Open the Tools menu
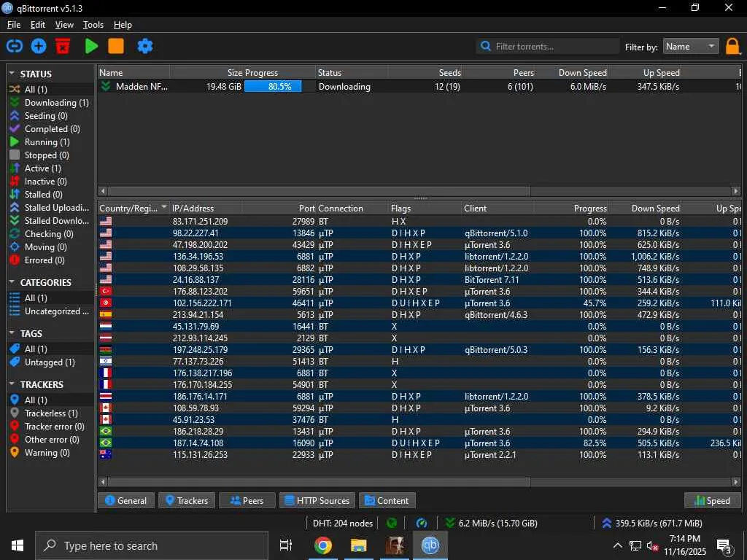This screenshot has height=560, width=747. point(93,25)
